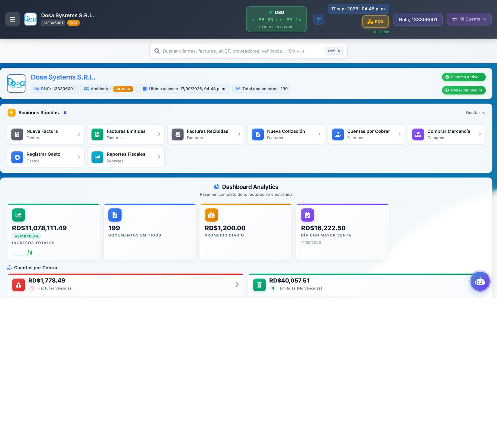Click the +514040.3% growth badge
This screenshot has width=497, height=448.
pos(27,236)
